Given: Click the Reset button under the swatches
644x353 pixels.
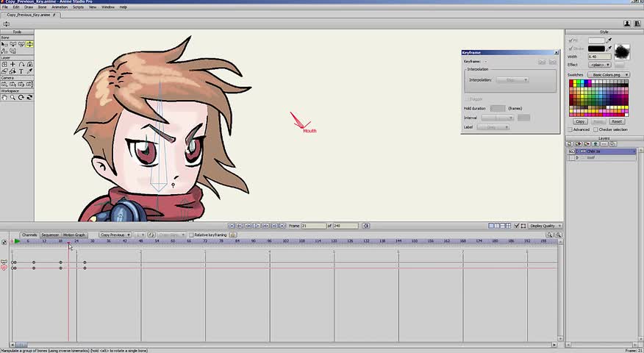Looking at the screenshot, I should [x=617, y=121].
